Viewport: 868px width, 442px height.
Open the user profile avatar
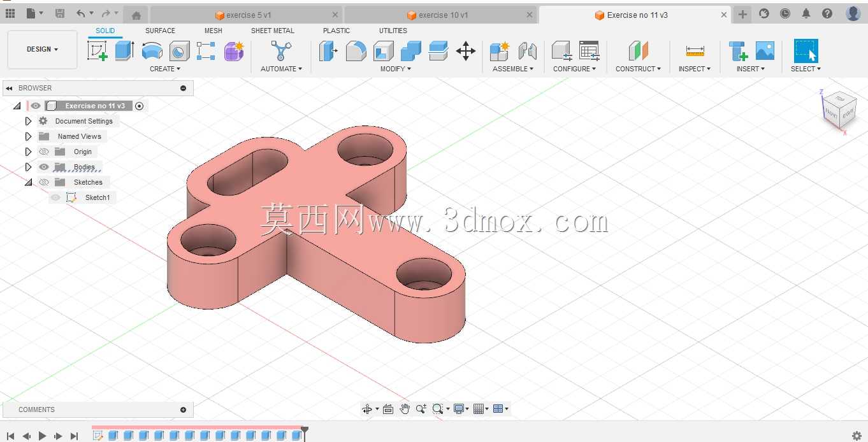tap(853, 13)
